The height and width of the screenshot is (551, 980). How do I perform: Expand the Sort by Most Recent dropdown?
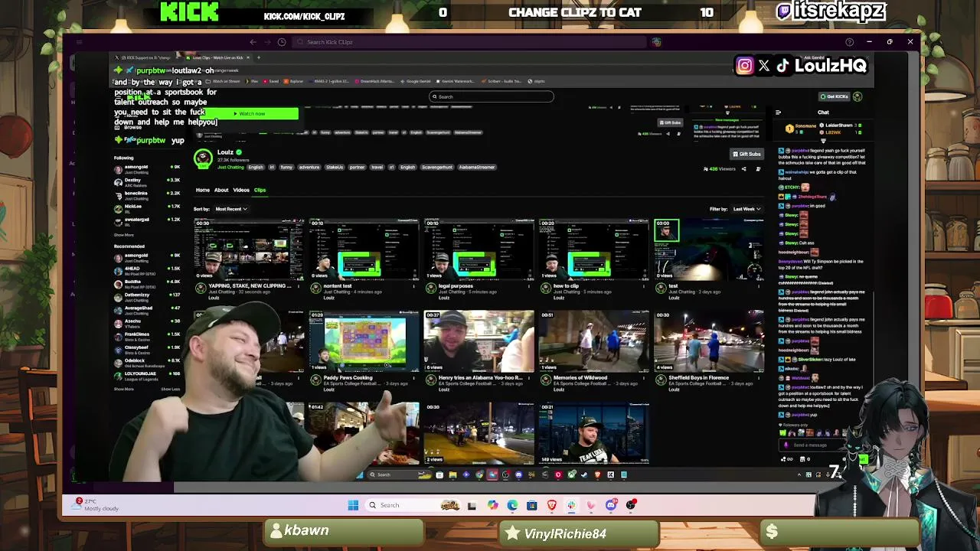click(231, 209)
